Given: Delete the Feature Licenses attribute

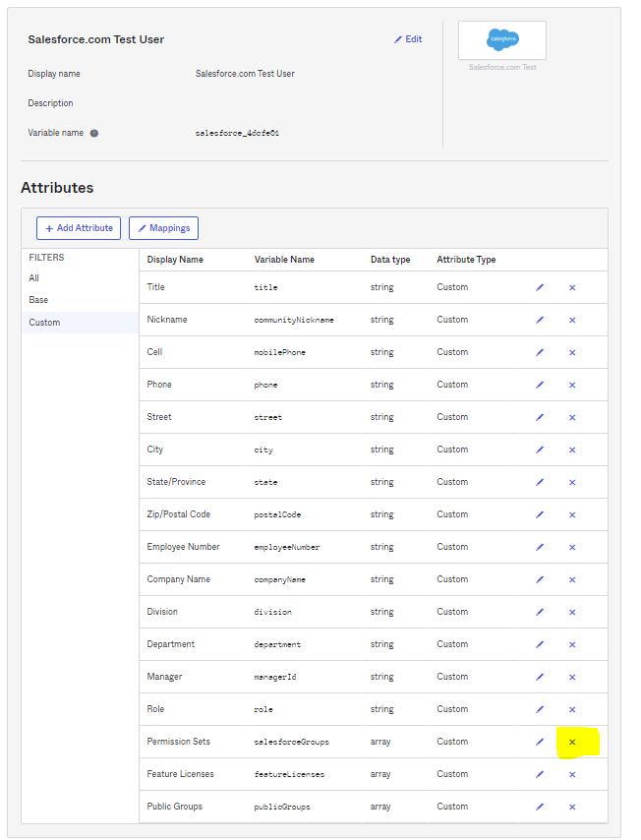Looking at the screenshot, I should click(572, 775).
